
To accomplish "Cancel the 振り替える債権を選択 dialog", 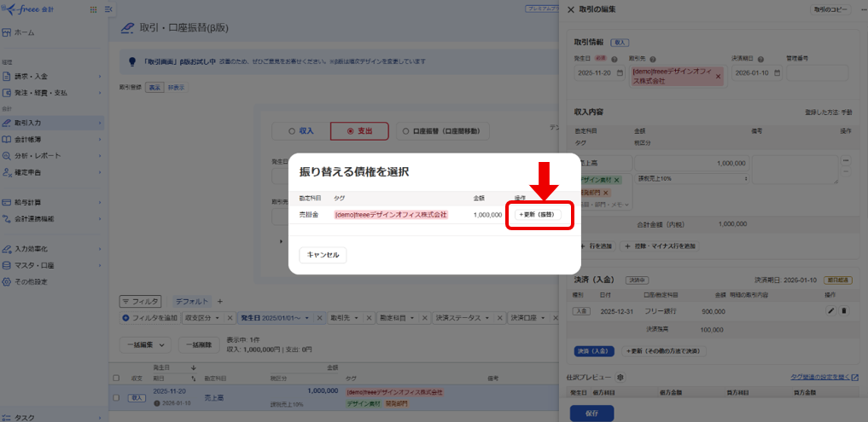I will click(323, 255).
